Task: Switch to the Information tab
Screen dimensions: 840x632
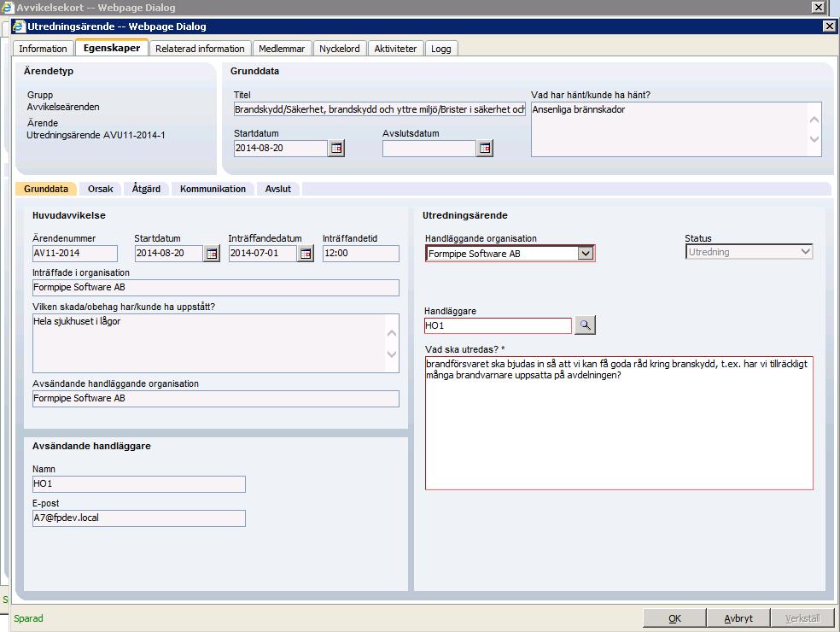Action: (x=43, y=48)
